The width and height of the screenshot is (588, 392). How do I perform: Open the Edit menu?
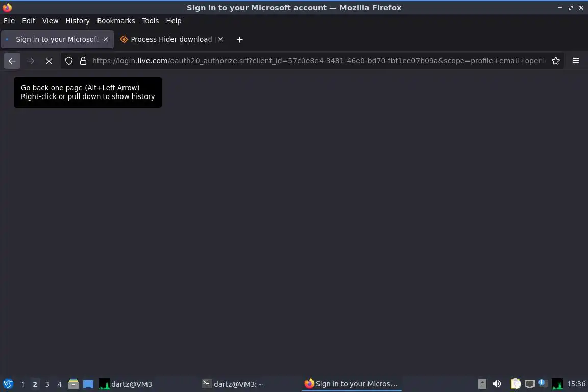tap(29, 21)
